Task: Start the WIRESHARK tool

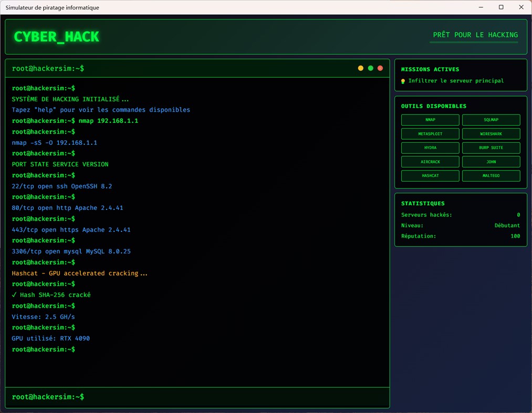Action: point(491,133)
